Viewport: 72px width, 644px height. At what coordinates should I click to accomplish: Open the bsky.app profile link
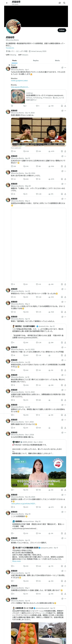pos(20,87)
